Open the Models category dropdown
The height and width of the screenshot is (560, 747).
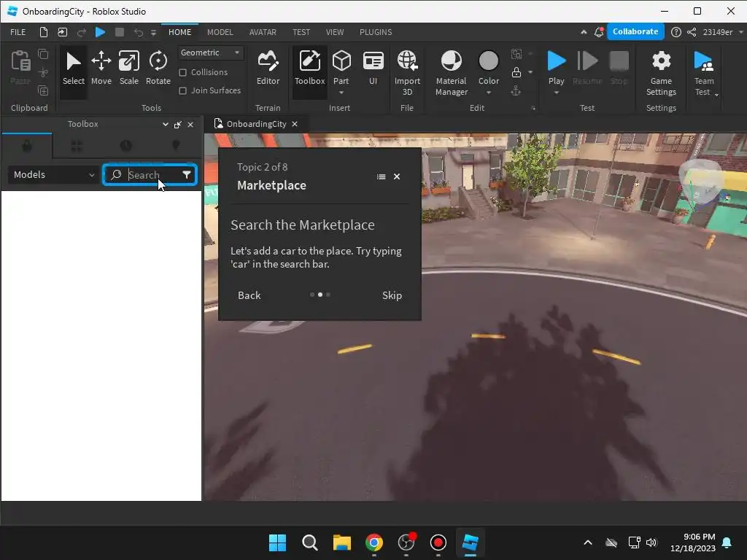click(x=53, y=175)
